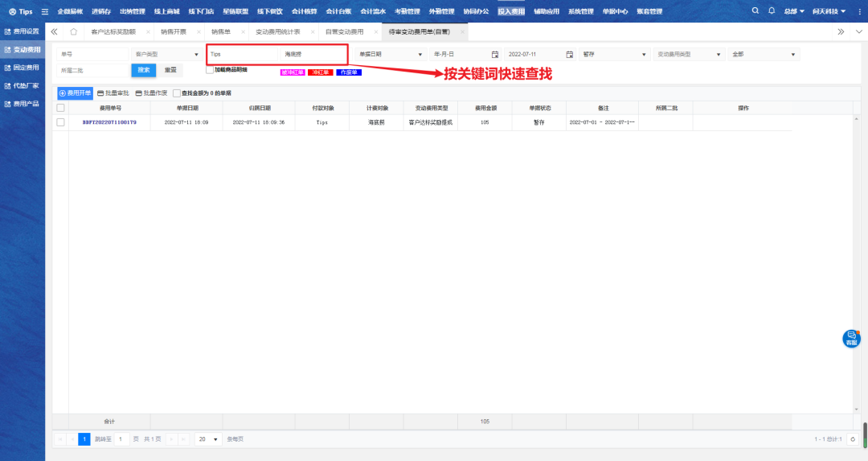
Task: Open the 会计核算 top menu
Action: click(x=304, y=11)
